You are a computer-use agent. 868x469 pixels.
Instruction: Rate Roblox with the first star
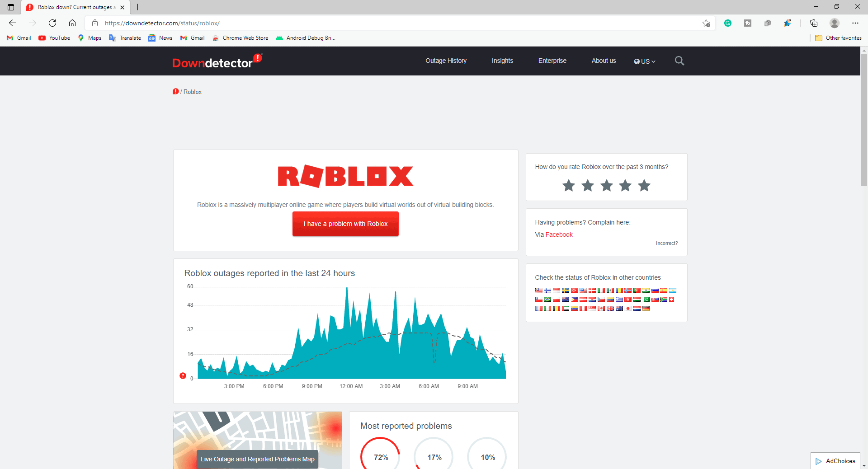click(569, 185)
